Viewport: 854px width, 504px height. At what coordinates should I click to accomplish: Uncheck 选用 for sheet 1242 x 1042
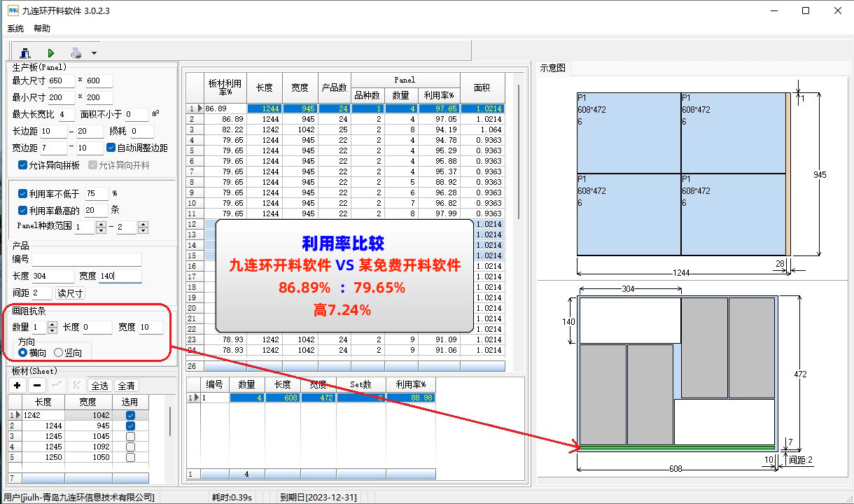[x=130, y=415]
